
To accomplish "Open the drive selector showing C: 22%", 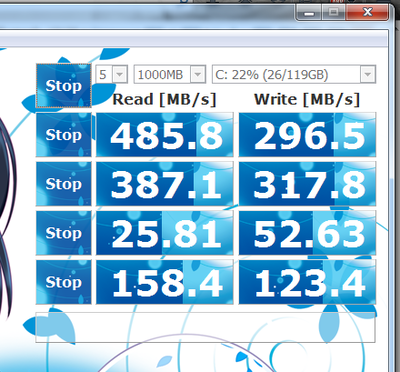I will (294, 74).
